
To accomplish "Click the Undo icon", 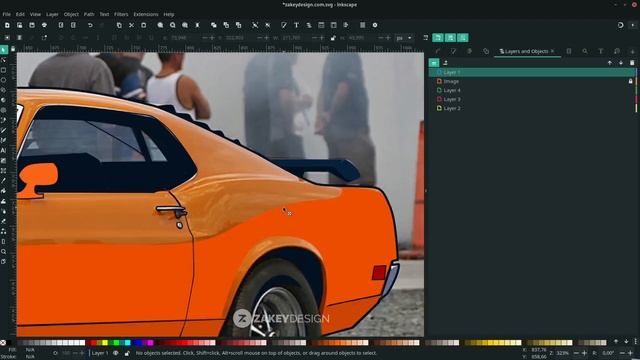I will click(x=90, y=25).
